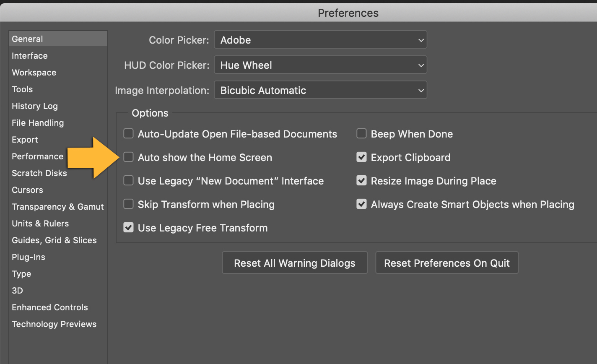Open the Type preferences

pyautogui.click(x=21, y=273)
